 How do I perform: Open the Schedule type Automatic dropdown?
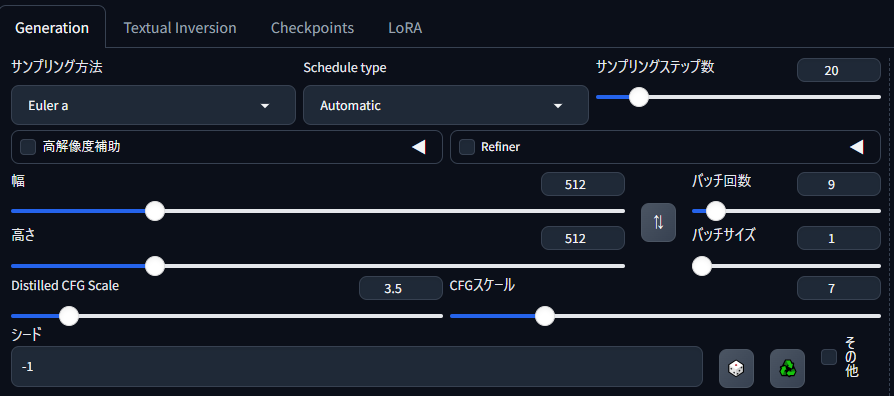tap(445, 105)
